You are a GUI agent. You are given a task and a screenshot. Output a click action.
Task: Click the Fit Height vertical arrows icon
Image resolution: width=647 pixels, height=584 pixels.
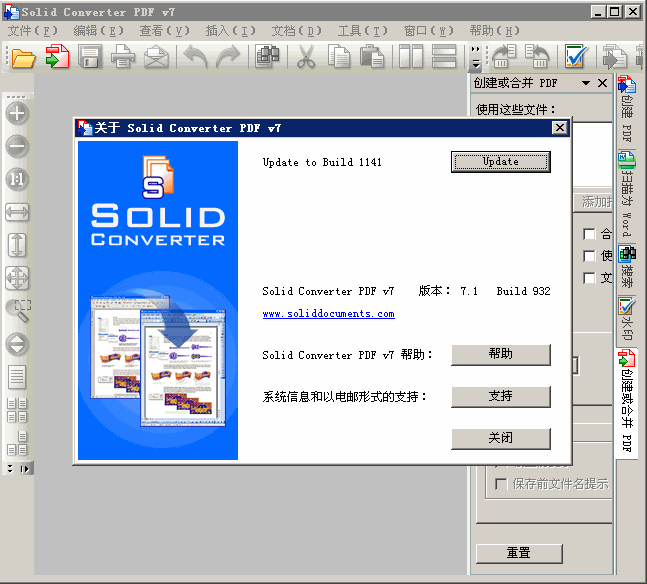point(17,245)
